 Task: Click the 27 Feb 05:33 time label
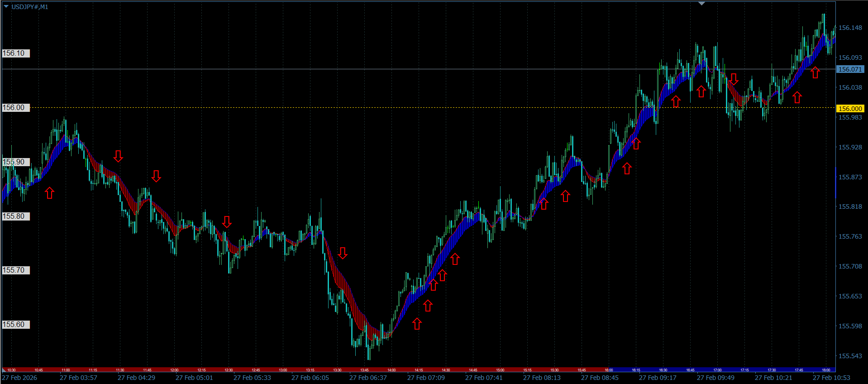[252, 378]
